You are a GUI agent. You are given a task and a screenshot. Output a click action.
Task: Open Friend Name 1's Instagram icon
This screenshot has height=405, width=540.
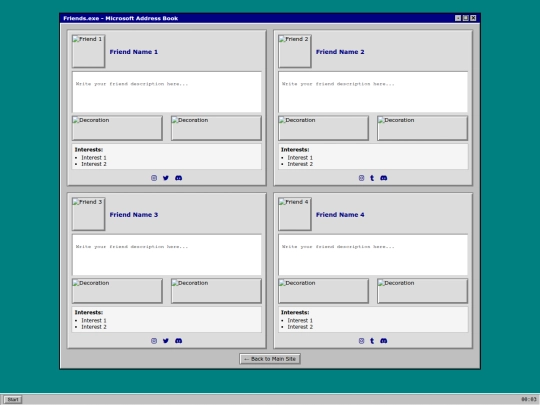pyautogui.click(x=154, y=178)
